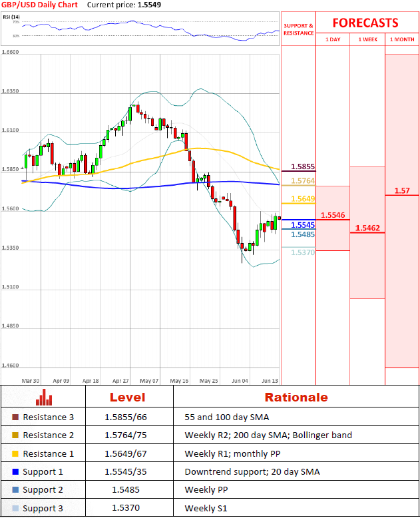Click the 1.5546 one-day forecast value
Viewport: 420px width, 518px height.
[x=333, y=215]
